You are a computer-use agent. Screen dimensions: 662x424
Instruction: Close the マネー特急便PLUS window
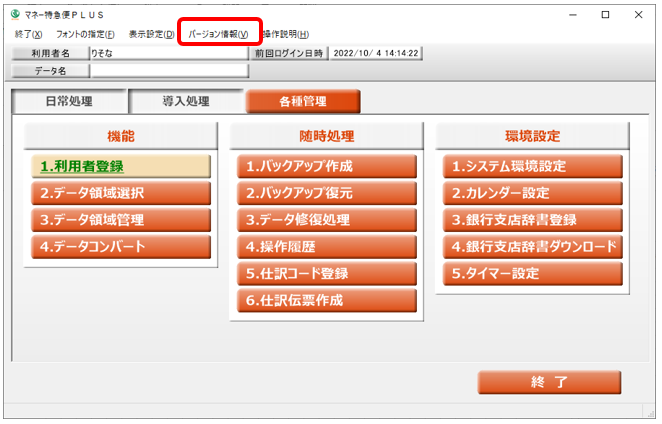(x=638, y=15)
